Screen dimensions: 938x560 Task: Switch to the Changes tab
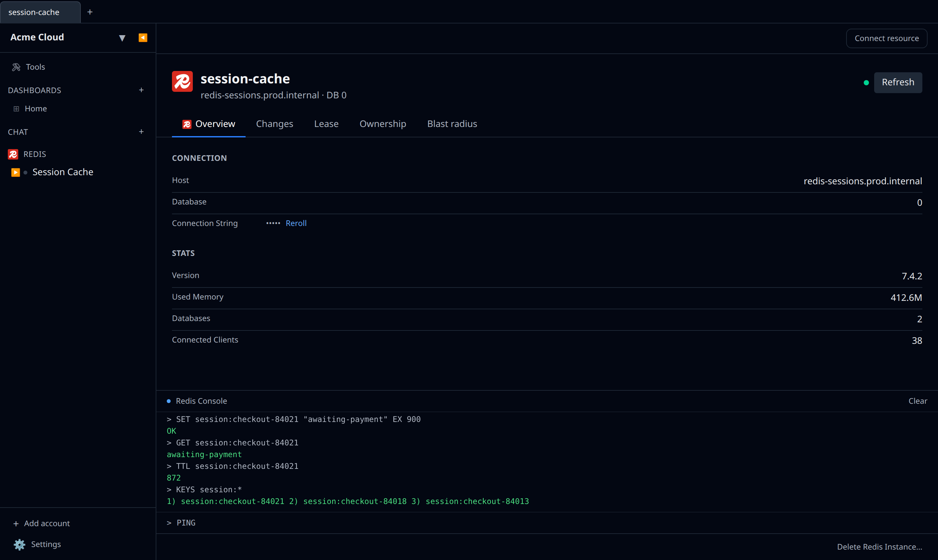click(275, 124)
